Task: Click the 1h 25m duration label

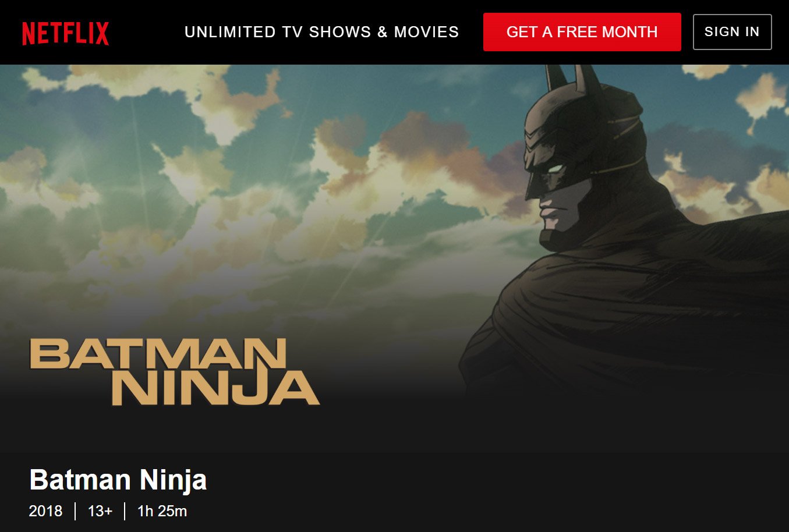Action: [162, 511]
